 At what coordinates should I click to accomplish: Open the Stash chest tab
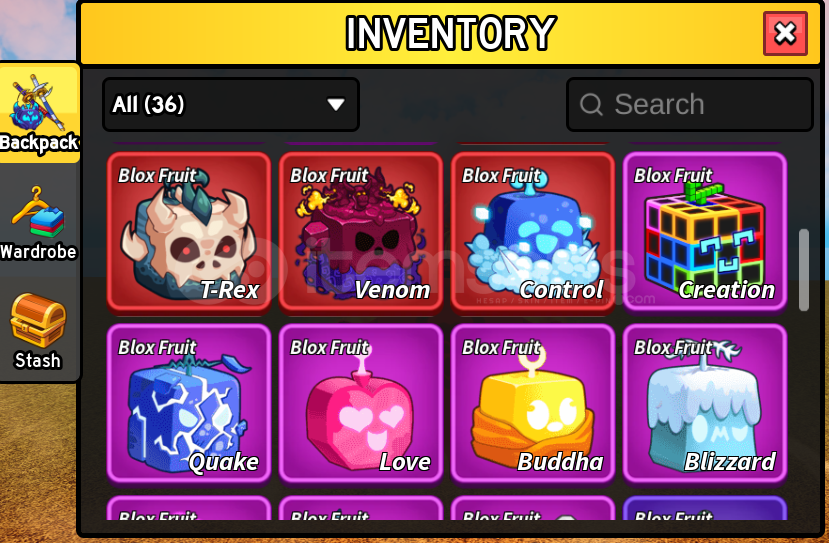[x=38, y=331]
